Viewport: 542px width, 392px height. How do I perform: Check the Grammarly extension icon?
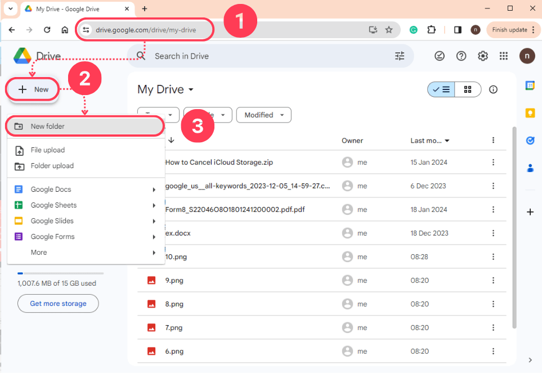point(413,29)
